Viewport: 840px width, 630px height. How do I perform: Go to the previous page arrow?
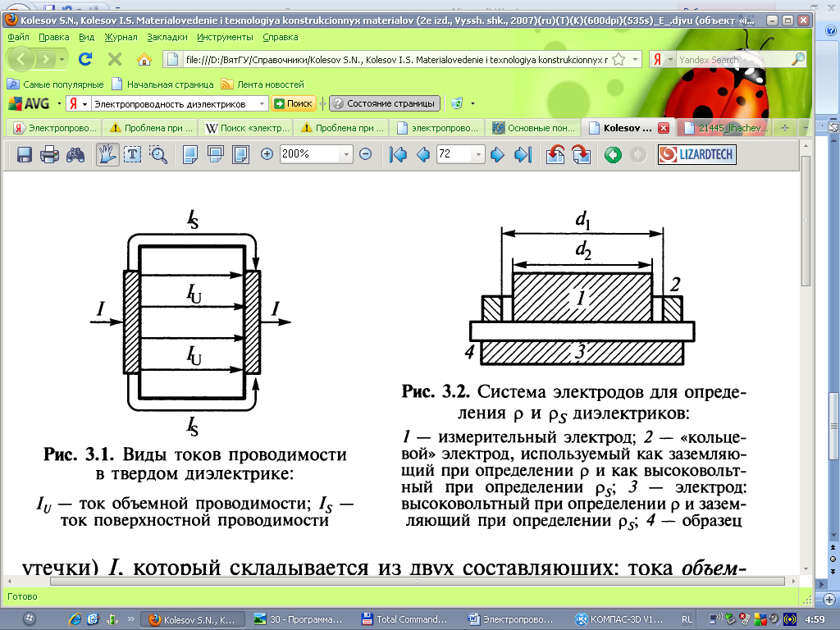tap(423, 155)
